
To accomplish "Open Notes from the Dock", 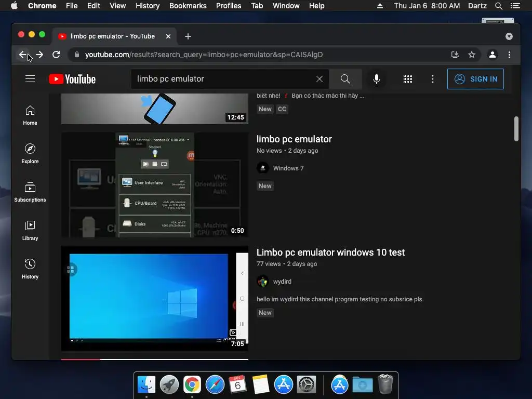I will (261, 385).
